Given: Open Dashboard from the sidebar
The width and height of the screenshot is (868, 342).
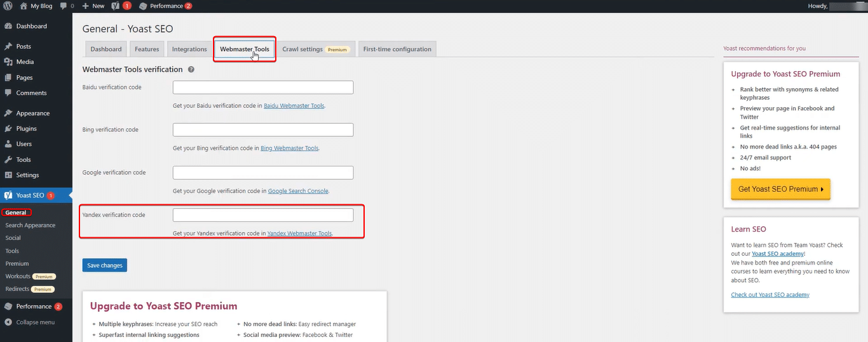Looking at the screenshot, I should (31, 26).
